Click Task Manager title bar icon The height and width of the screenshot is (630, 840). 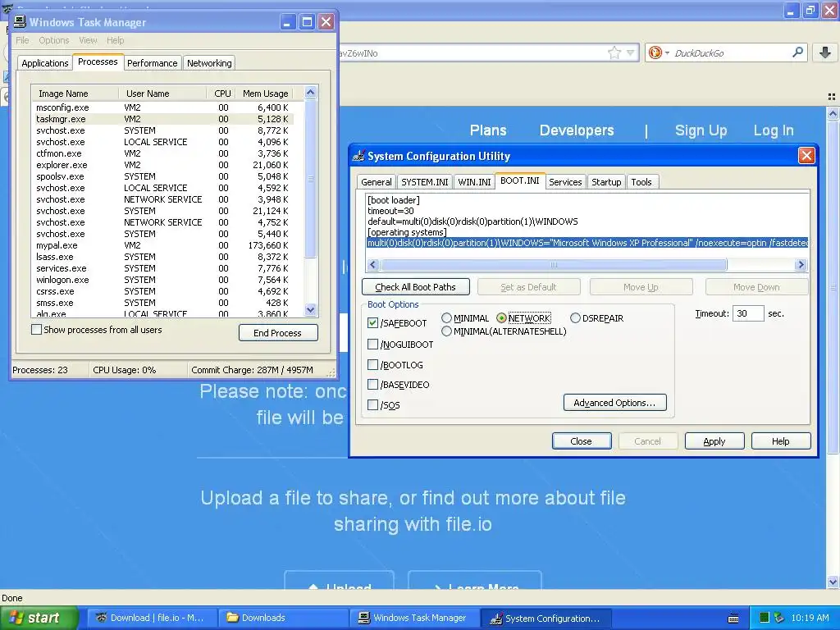[x=20, y=22]
